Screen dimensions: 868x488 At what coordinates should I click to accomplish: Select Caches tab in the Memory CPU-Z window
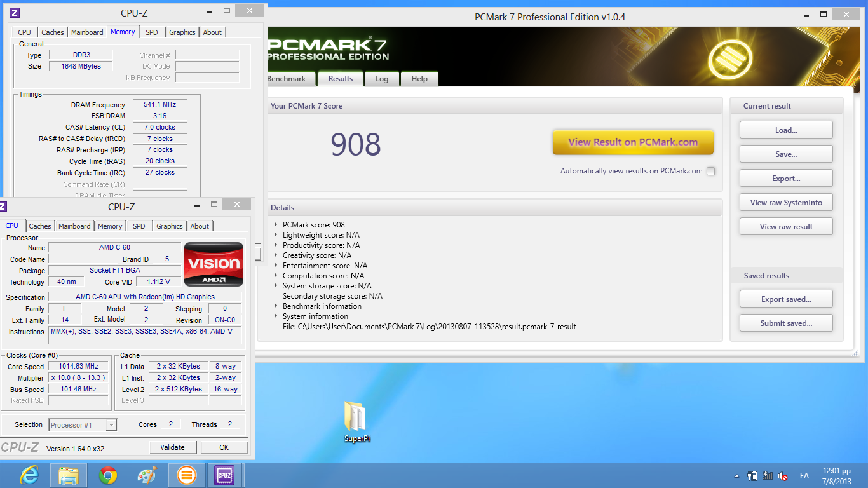point(53,32)
